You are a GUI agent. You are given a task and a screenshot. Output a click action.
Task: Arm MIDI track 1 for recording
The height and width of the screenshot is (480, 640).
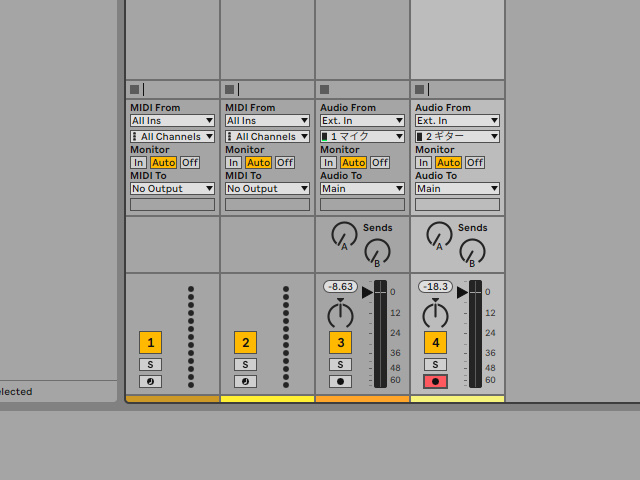(x=150, y=381)
